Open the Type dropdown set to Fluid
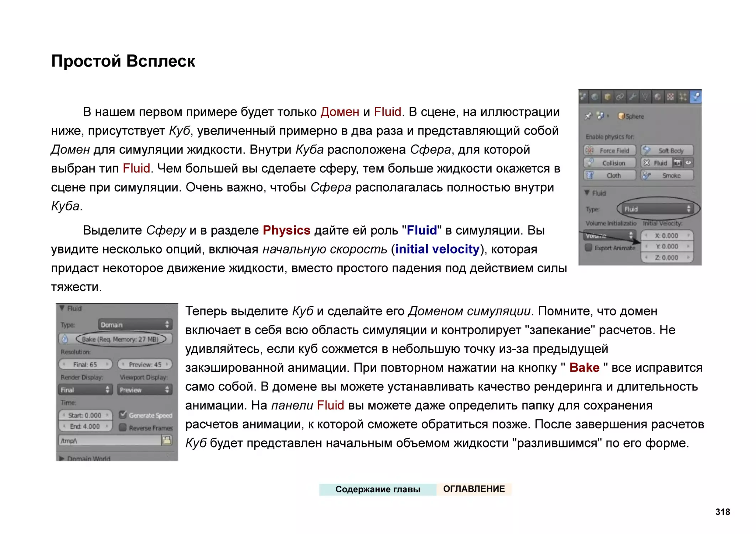 coord(657,209)
